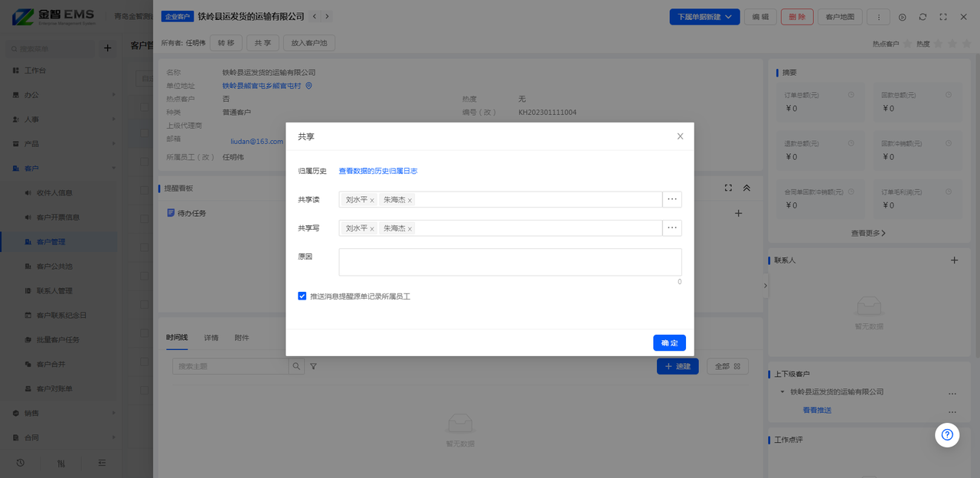
Task: Click the red 删除 button
Action: (797, 17)
